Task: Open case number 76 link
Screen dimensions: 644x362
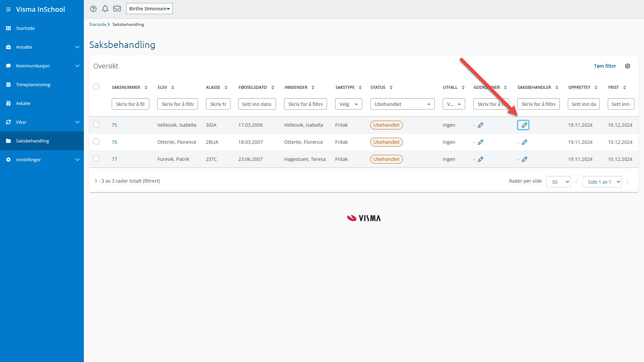Action: pyautogui.click(x=114, y=142)
